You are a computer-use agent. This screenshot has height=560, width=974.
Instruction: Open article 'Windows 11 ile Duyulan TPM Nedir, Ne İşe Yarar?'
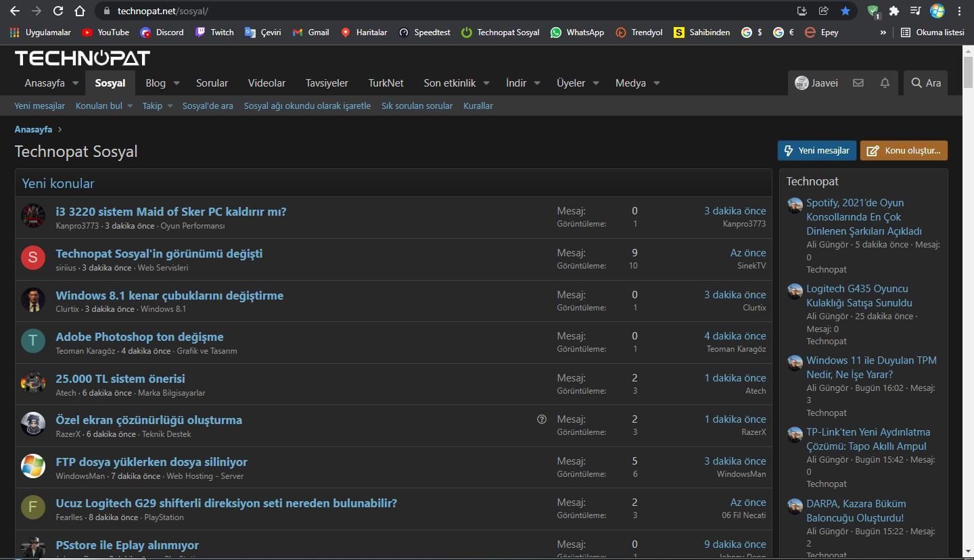(x=871, y=367)
